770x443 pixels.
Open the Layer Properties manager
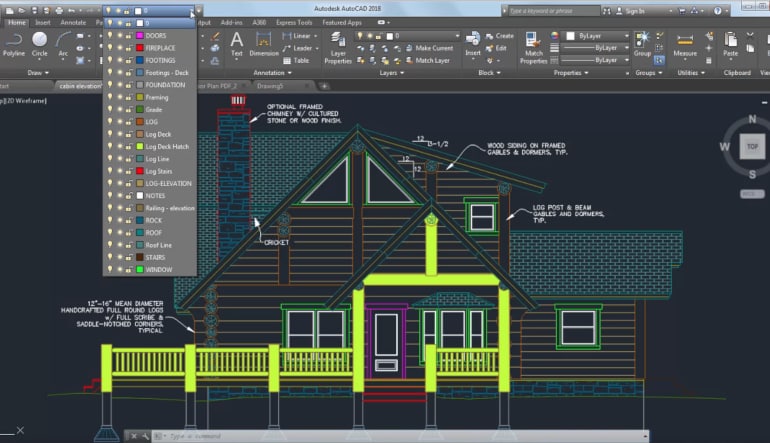tap(338, 48)
